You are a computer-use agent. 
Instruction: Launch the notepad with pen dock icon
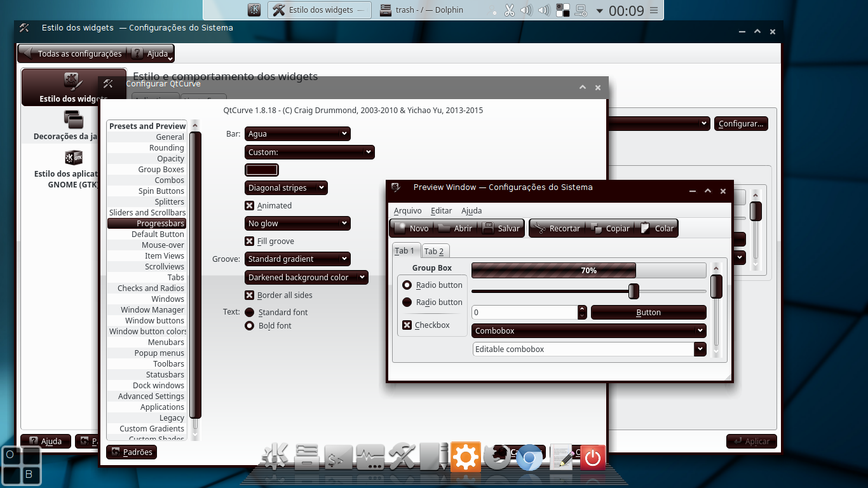tap(434, 456)
